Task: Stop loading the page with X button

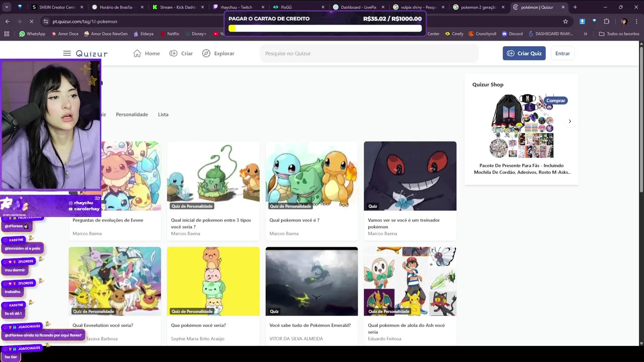Action: coord(31,21)
